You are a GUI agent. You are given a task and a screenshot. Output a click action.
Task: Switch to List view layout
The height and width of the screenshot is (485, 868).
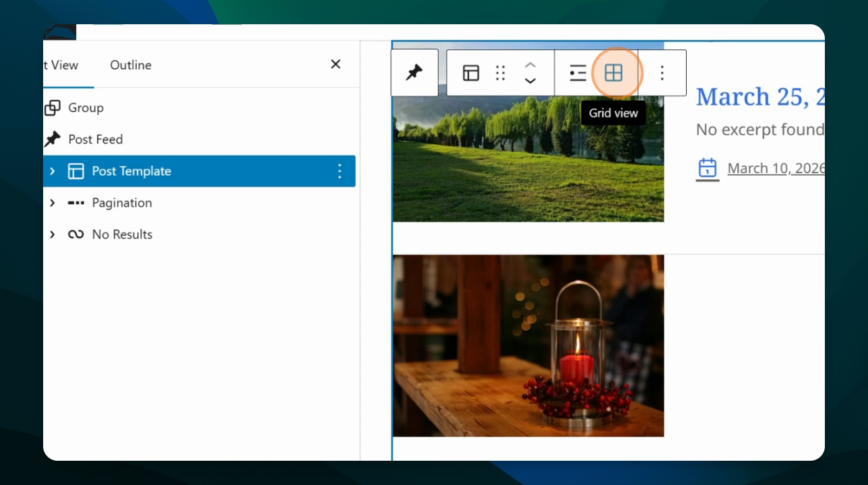coord(578,73)
